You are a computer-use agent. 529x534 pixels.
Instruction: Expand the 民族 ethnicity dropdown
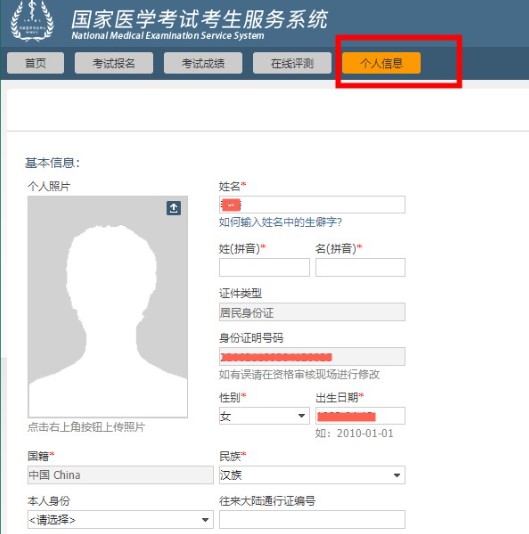click(312, 475)
